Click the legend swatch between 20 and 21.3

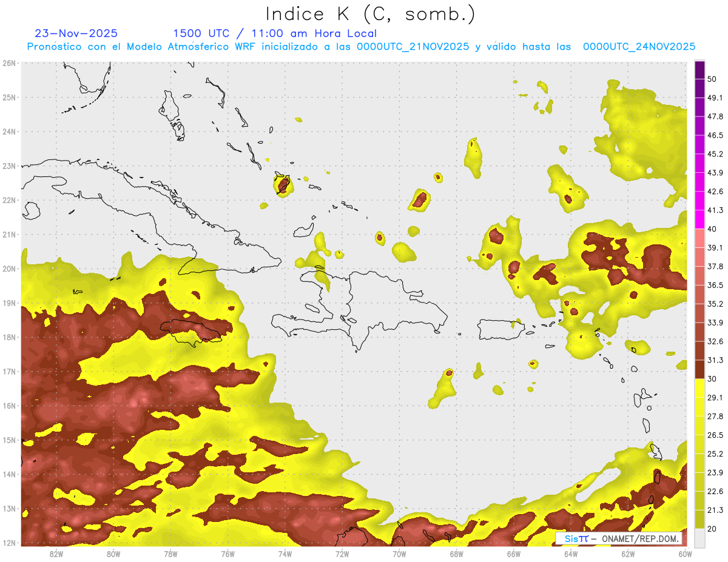tap(699, 519)
